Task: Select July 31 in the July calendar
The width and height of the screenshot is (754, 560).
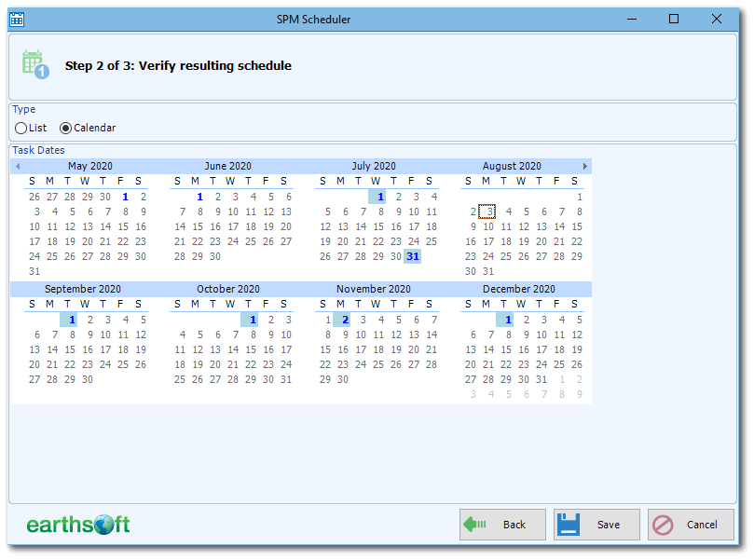Action: click(414, 255)
